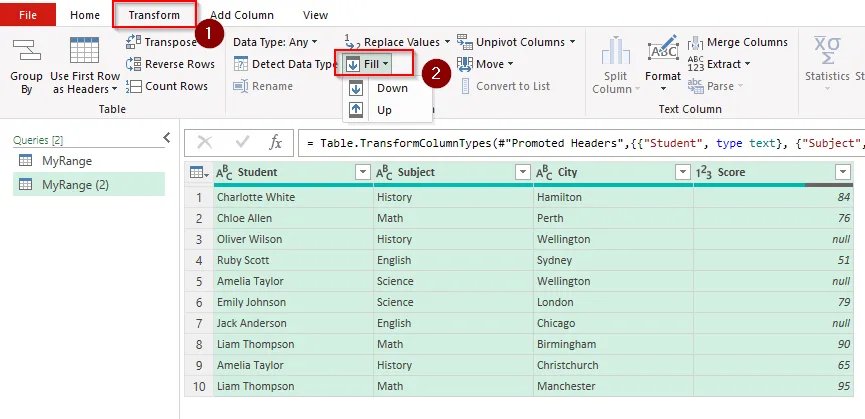This screenshot has width=865, height=419.
Task: Click the Use First Row as Headers icon
Action: pos(84,50)
